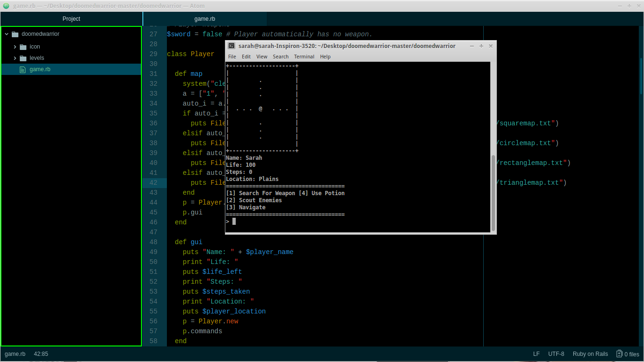Viewport: 644px width, 362px height.
Task: Click the terminal's vertical scrollbar
Action: coord(493,192)
